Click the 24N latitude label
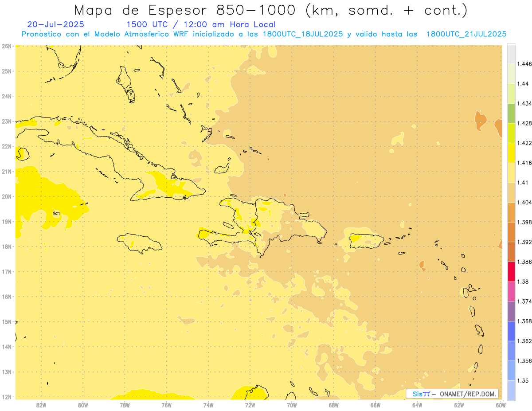 click(6, 96)
